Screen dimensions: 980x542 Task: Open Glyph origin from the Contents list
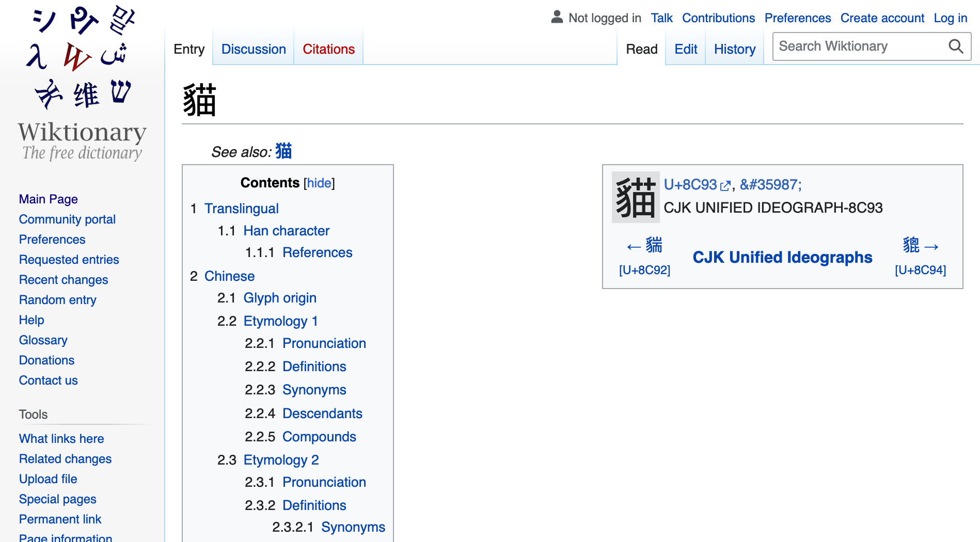coord(280,298)
